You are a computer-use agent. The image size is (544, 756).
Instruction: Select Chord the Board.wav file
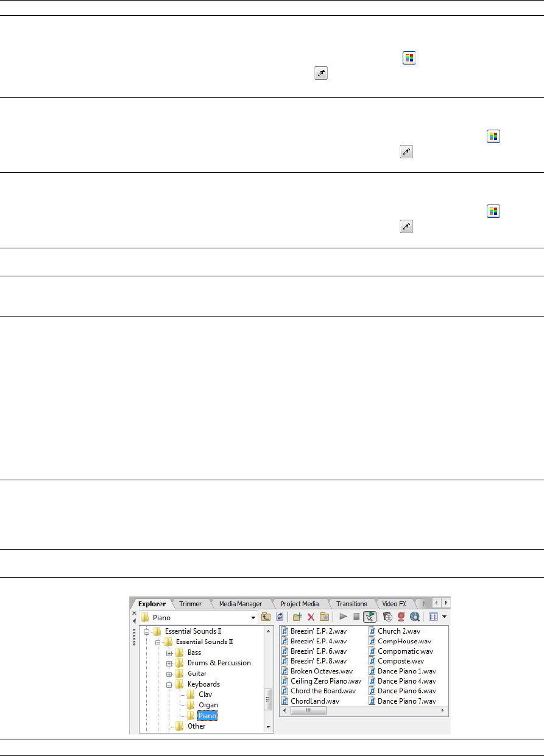[319, 691]
